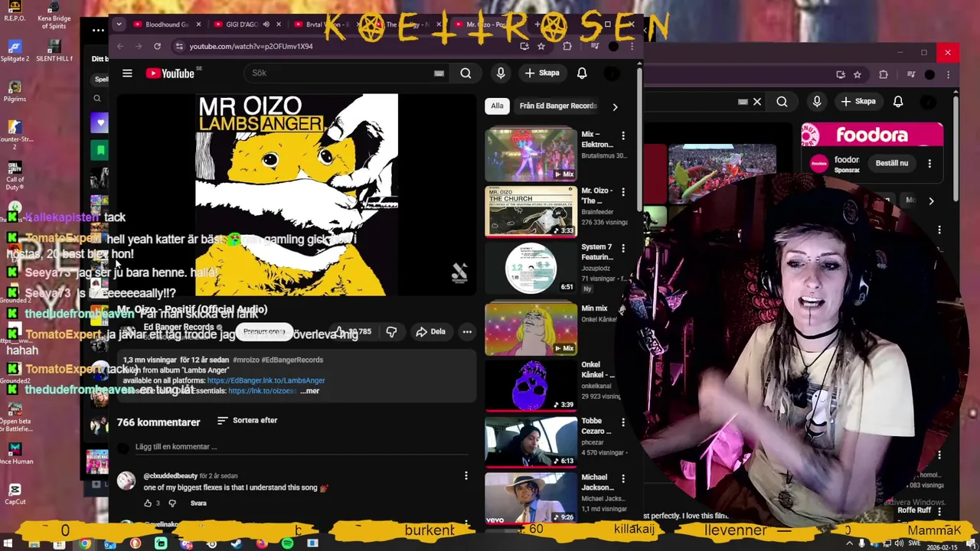Click microphone search in back YouTube window
The image size is (980, 551).
(x=817, y=101)
